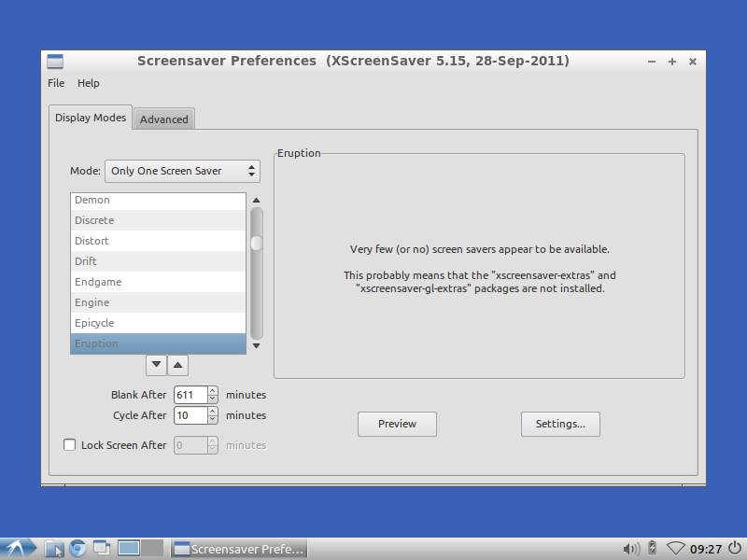Open the Mode dropdown
Screen dimensions: 747x560
click(182, 171)
